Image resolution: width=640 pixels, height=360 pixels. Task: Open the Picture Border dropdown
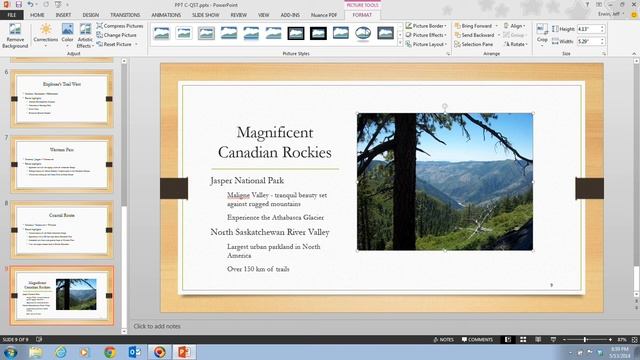point(426,26)
